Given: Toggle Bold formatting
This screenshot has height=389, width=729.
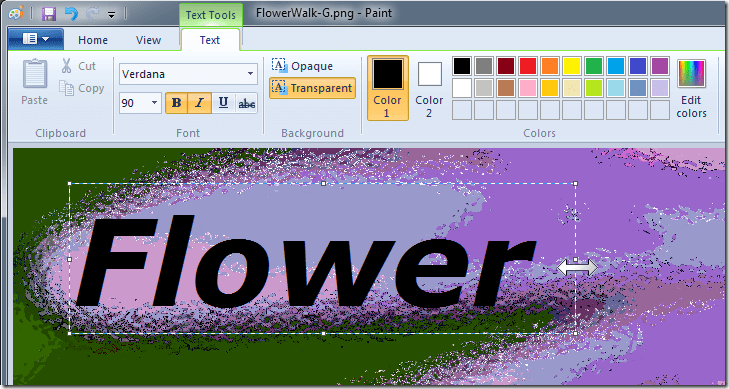Looking at the screenshot, I should (177, 103).
